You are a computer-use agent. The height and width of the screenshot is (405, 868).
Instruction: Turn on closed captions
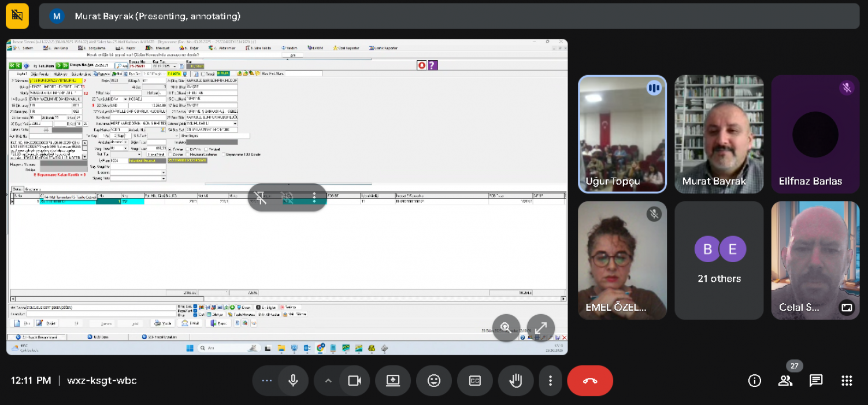pos(474,381)
